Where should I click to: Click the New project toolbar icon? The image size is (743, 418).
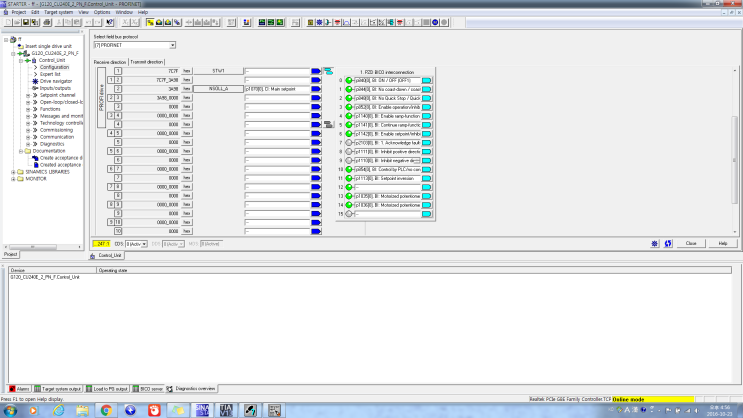[8, 22]
